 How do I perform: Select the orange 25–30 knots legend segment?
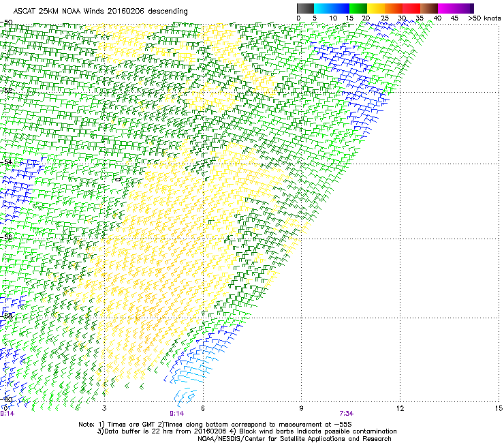394,8
